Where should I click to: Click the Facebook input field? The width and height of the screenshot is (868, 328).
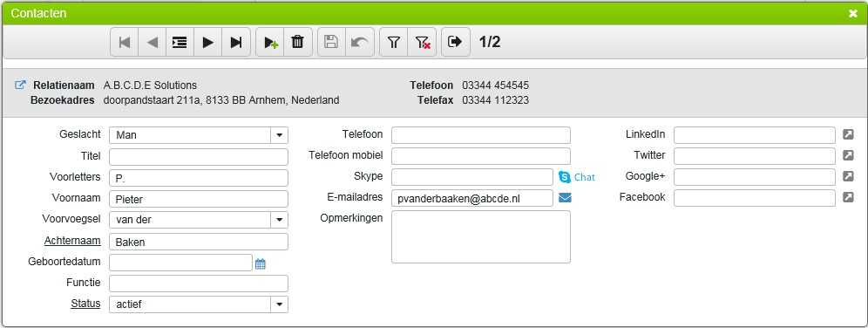[755, 198]
